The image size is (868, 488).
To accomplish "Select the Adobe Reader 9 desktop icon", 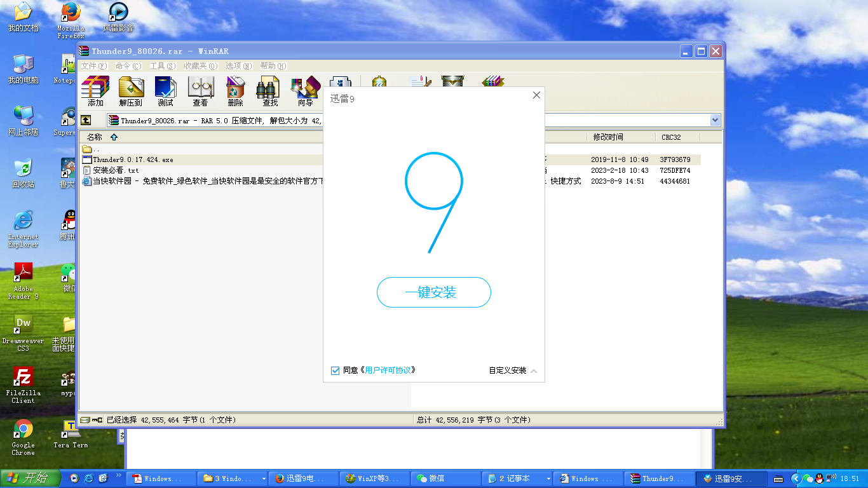I will (23, 281).
